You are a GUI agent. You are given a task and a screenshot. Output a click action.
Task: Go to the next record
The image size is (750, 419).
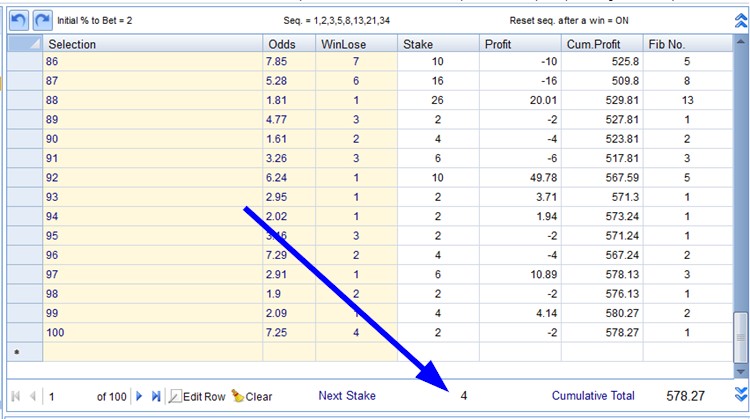tap(139, 396)
